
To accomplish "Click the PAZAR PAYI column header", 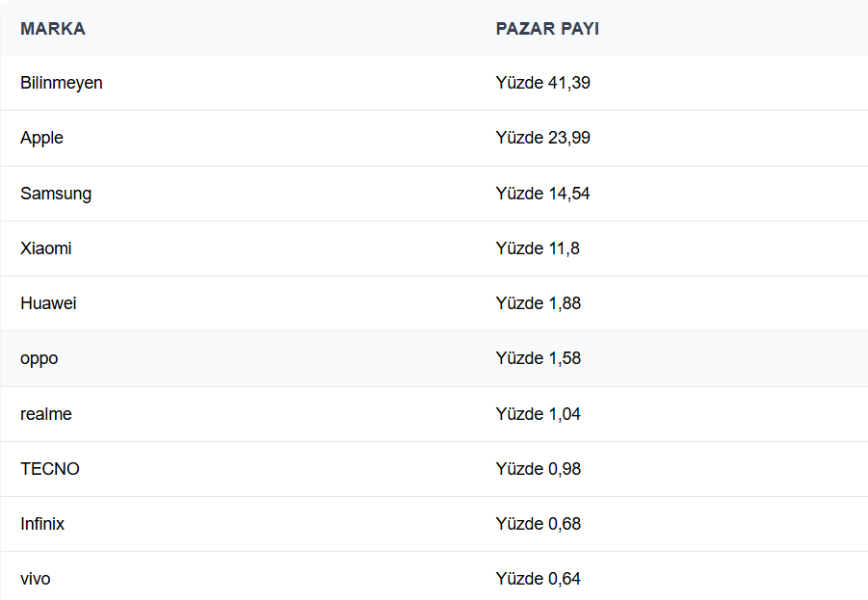I will (x=547, y=29).
